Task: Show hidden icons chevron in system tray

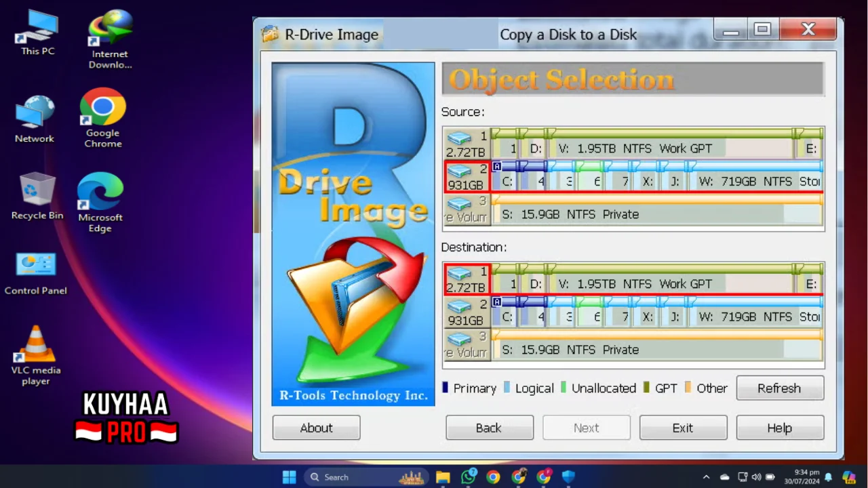Action: pyautogui.click(x=706, y=477)
